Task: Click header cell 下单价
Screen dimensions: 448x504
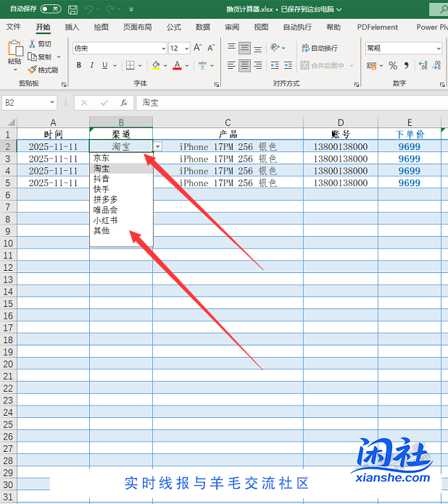Action: [x=410, y=134]
